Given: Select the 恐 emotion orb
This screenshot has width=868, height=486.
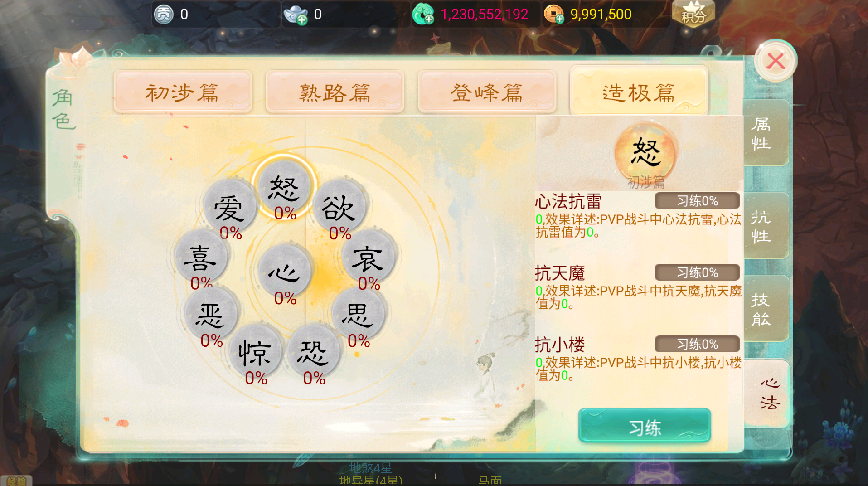Looking at the screenshot, I should [x=313, y=351].
